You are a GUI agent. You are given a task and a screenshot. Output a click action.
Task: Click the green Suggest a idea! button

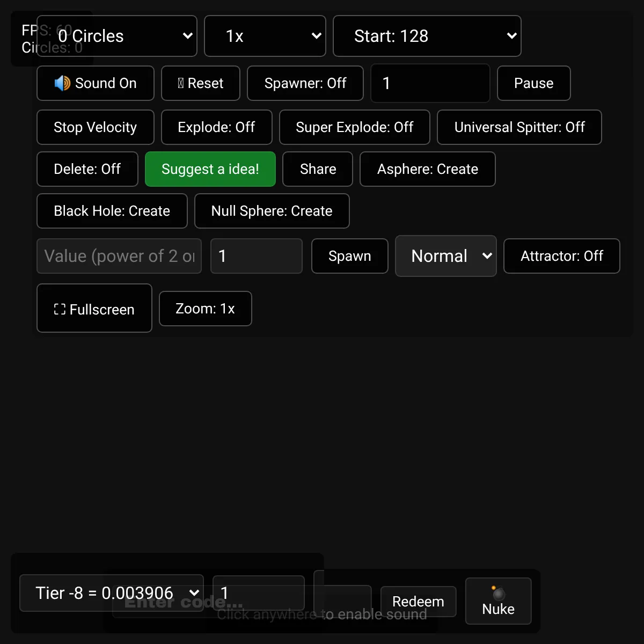210,169
